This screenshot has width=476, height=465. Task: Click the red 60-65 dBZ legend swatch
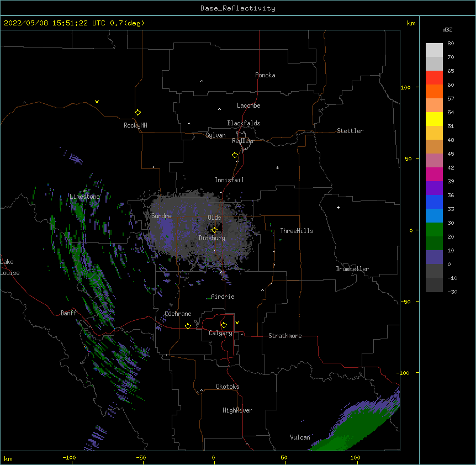click(x=434, y=78)
